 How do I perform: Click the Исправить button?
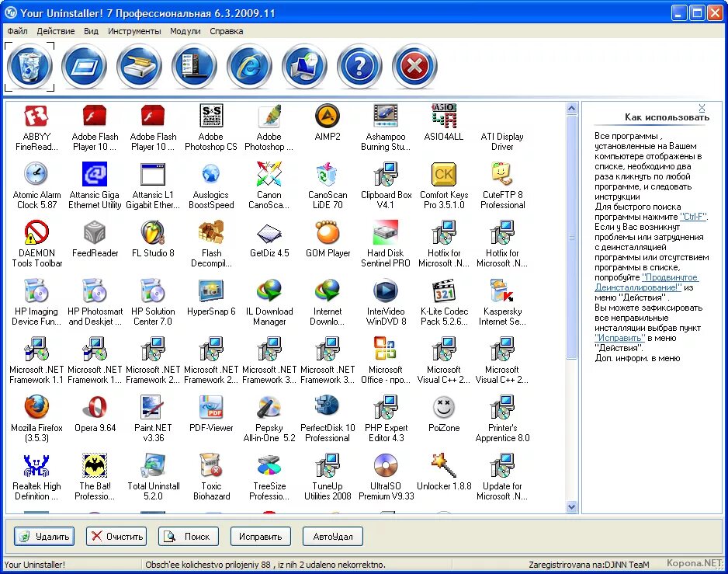coord(261,537)
